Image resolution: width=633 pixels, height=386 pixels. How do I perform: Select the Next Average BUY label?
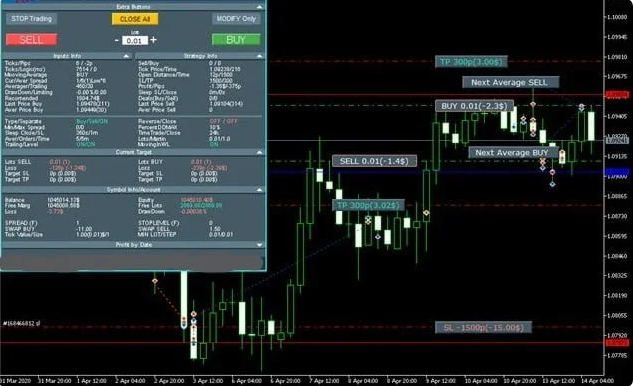point(513,153)
